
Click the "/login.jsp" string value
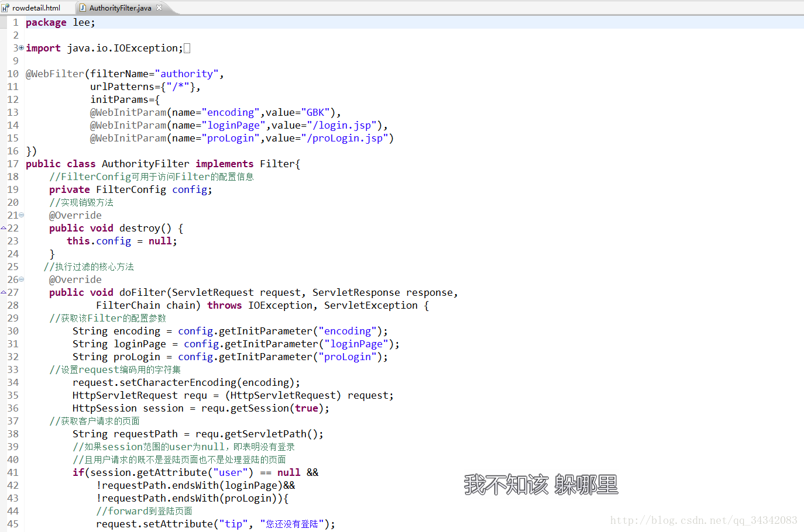point(345,125)
